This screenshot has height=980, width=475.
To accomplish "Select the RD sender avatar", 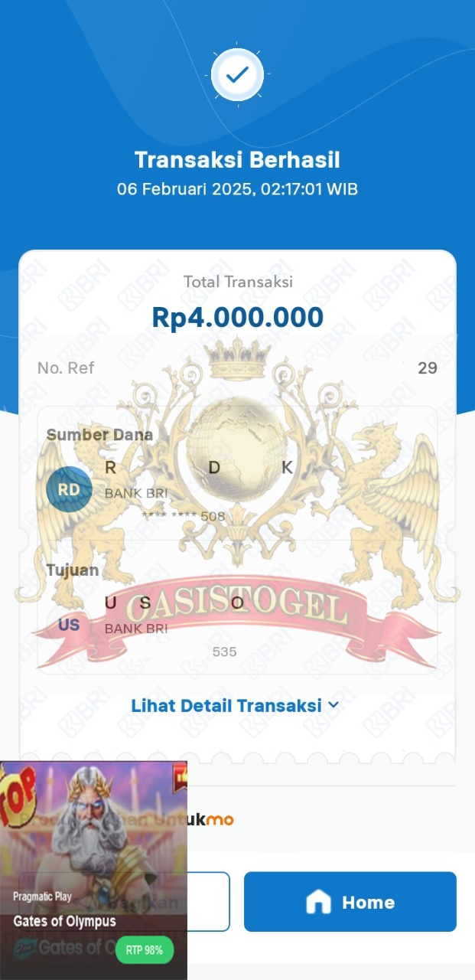I will (x=69, y=488).
